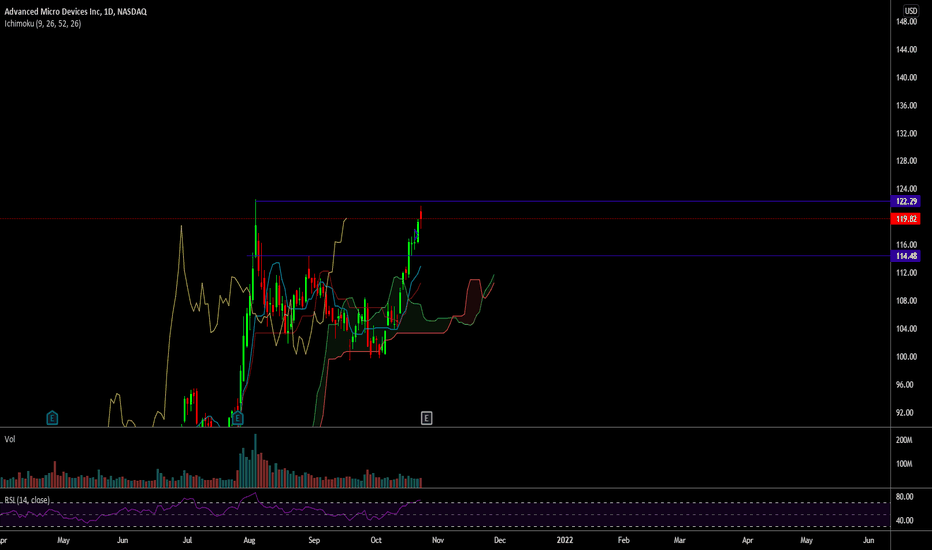Click the 100M volume axis label
This screenshot has height=550, width=932.
[x=904, y=464]
